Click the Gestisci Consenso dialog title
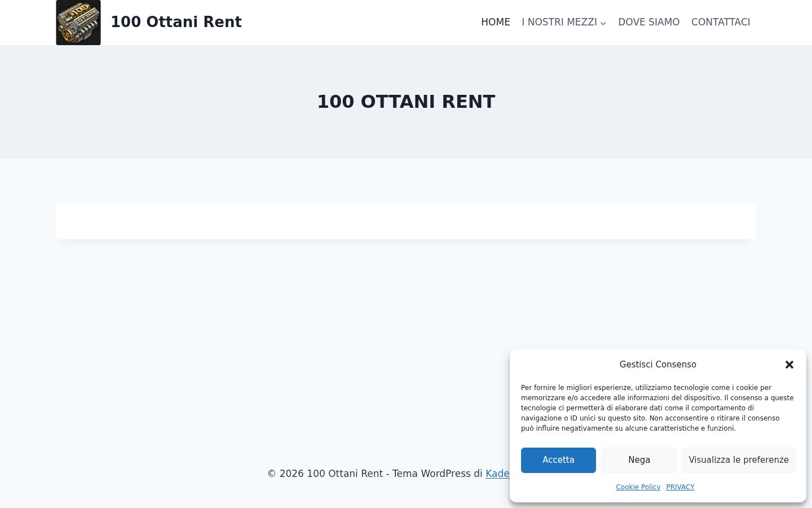 [657, 365]
